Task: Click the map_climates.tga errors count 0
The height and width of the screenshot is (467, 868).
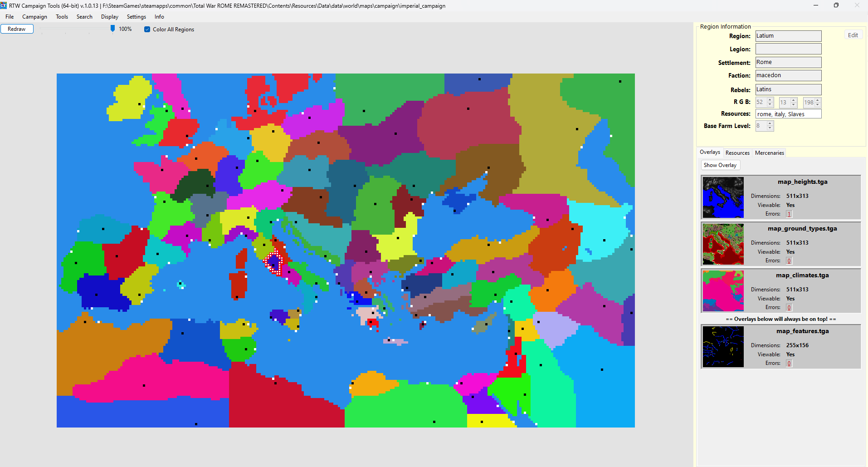Action: click(789, 308)
